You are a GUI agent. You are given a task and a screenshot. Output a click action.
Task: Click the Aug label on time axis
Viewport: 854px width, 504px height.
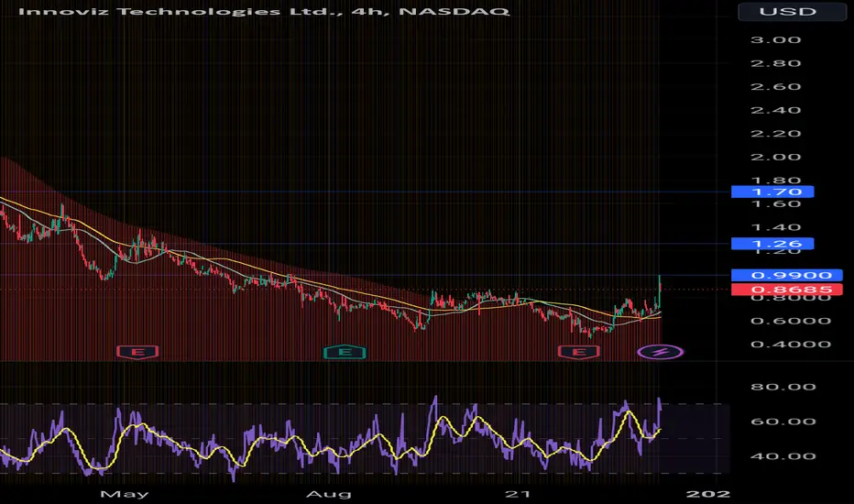[x=328, y=494]
